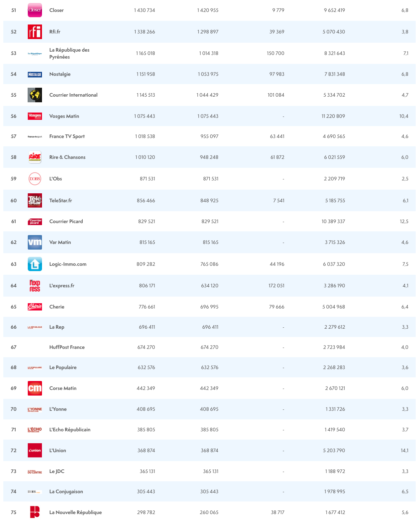
Task: Click the Courrier International globe logo
Action: [35, 95]
